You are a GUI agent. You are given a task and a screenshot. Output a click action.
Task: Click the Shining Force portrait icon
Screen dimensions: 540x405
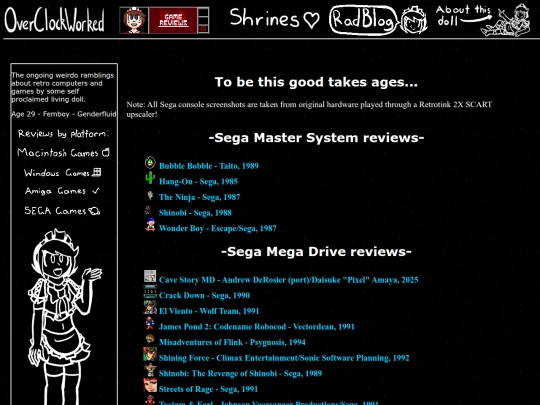pos(150,354)
